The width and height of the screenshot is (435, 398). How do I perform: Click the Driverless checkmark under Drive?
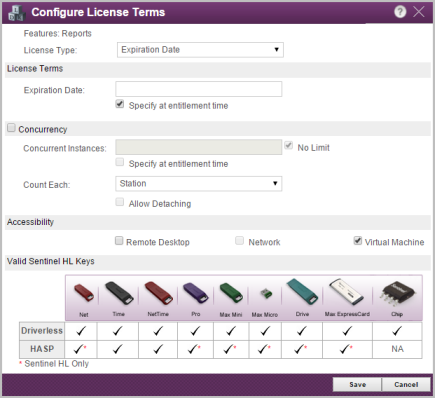(302, 331)
